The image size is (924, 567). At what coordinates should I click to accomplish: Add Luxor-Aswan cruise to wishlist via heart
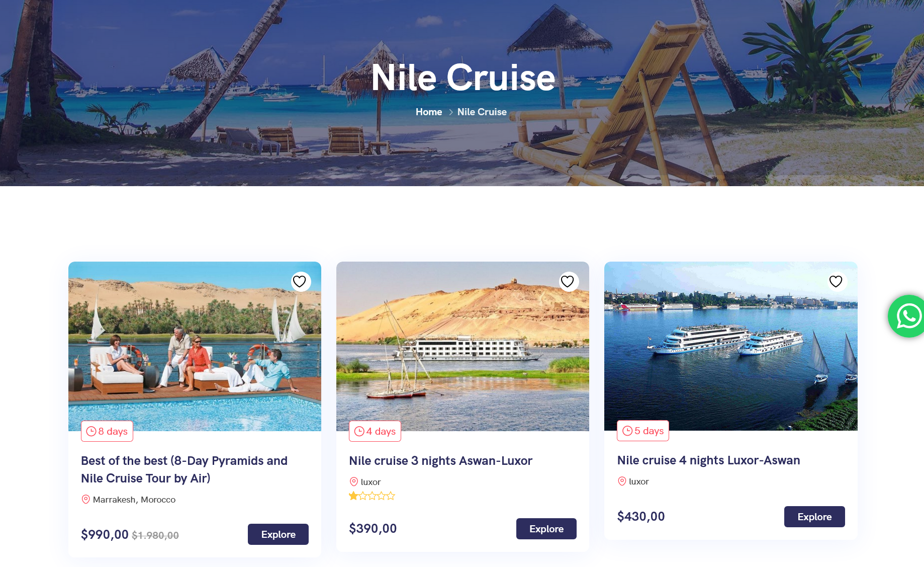point(836,281)
